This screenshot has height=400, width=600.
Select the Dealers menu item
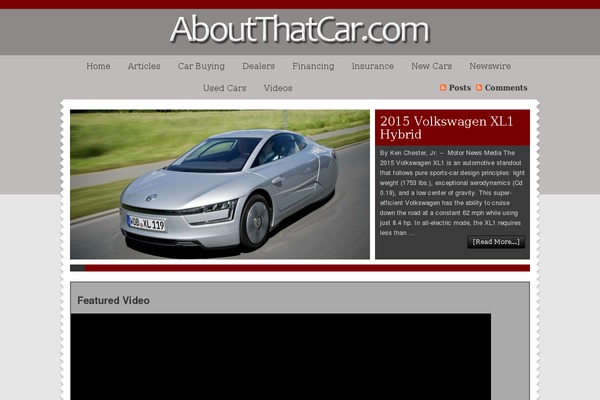(x=259, y=66)
